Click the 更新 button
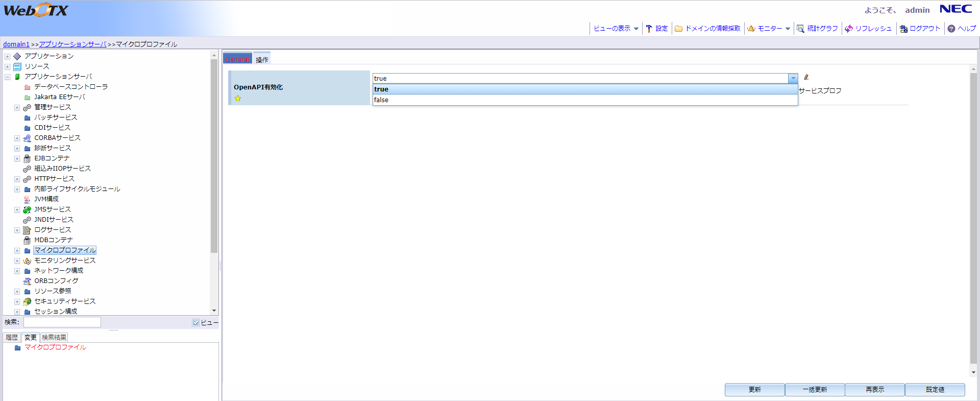 click(754, 390)
